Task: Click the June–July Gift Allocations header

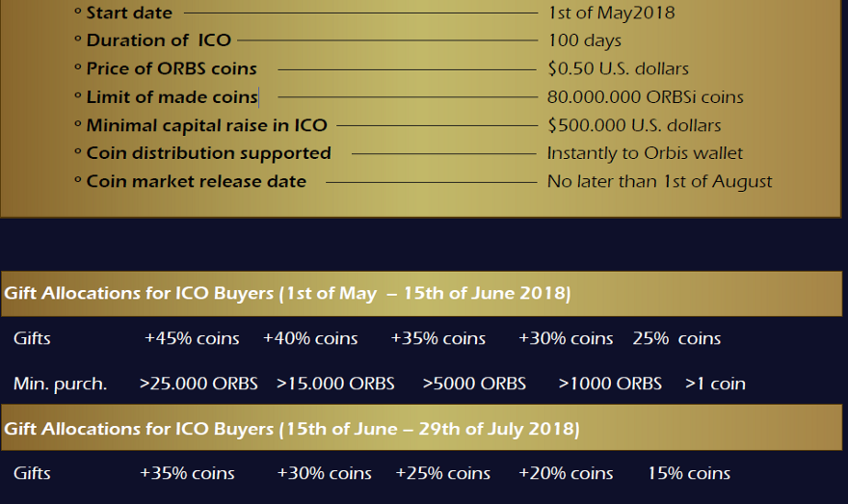Action: (291, 428)
